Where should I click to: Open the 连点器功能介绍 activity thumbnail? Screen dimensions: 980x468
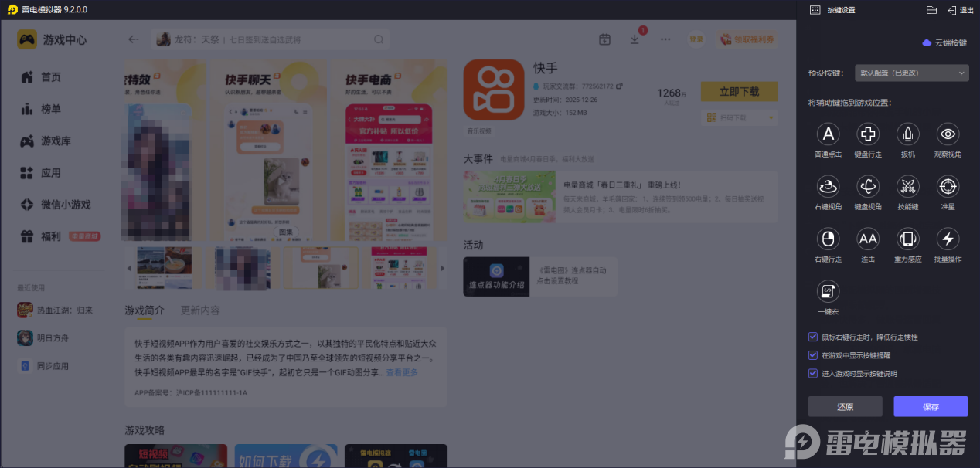click(496, 276)
